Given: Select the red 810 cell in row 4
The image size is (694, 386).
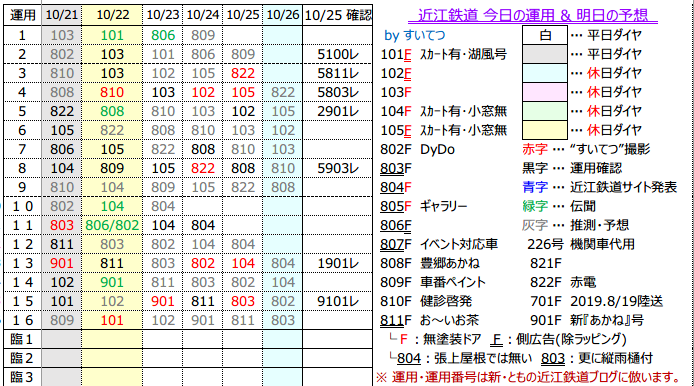Looking at the screenshot, I should click(x=112, y=92).
